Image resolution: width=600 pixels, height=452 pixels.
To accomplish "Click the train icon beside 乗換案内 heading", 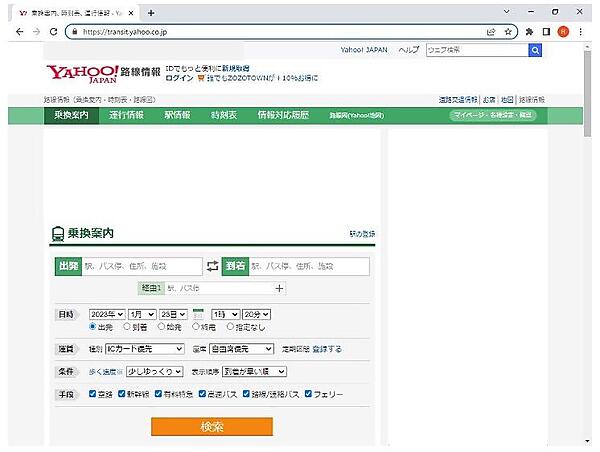I will (58, 233).
